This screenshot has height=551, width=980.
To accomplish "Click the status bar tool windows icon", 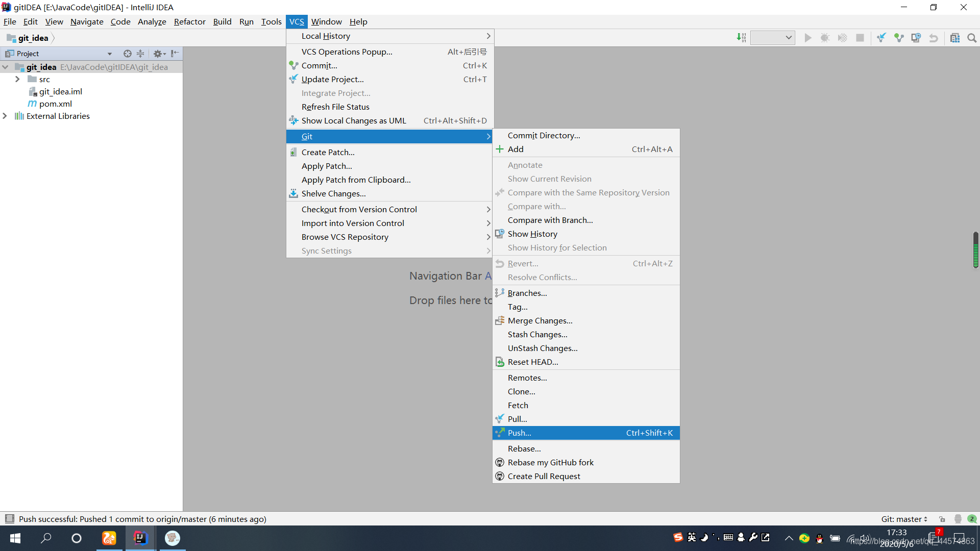I will tap(9, 519).
